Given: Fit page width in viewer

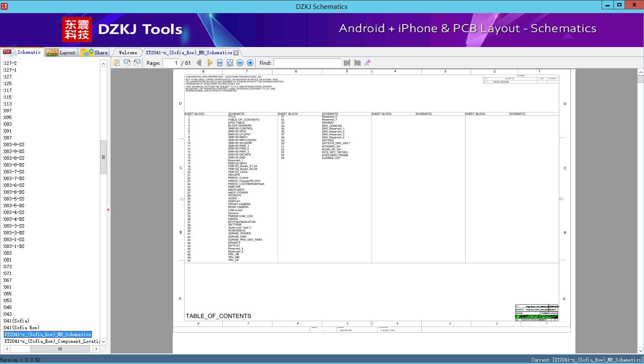Looking at the screenshot, I should click(x=220, y=63).
